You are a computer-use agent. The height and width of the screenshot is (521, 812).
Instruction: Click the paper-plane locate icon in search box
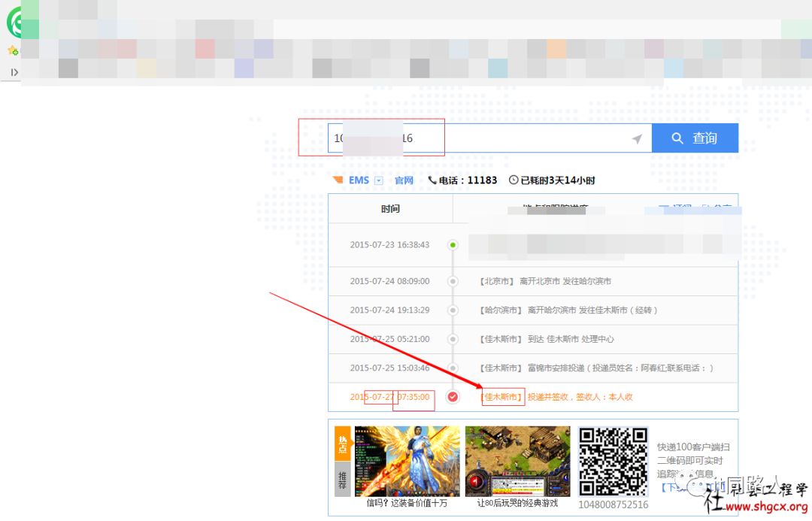(x=637, y=139)
